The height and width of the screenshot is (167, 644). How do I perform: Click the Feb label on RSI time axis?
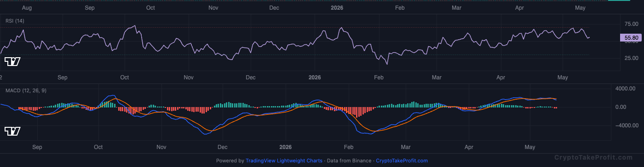pos(379,78)
